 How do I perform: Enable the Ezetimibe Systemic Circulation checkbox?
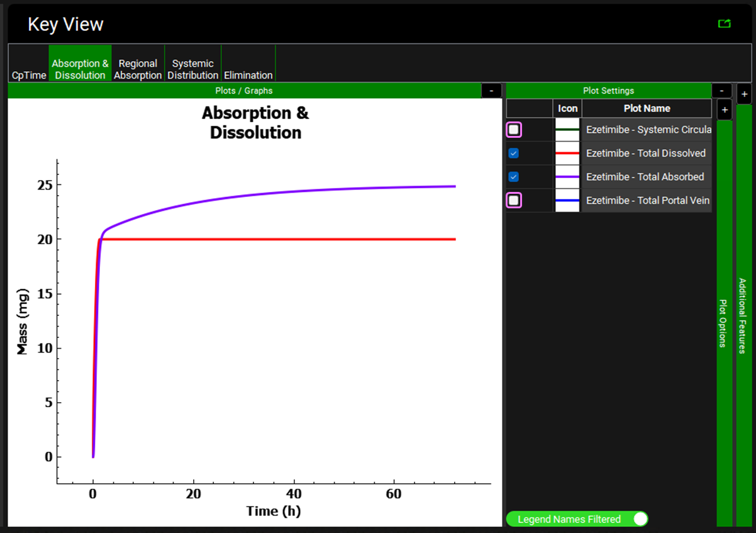pyautogui.click(x=514, y=130)
